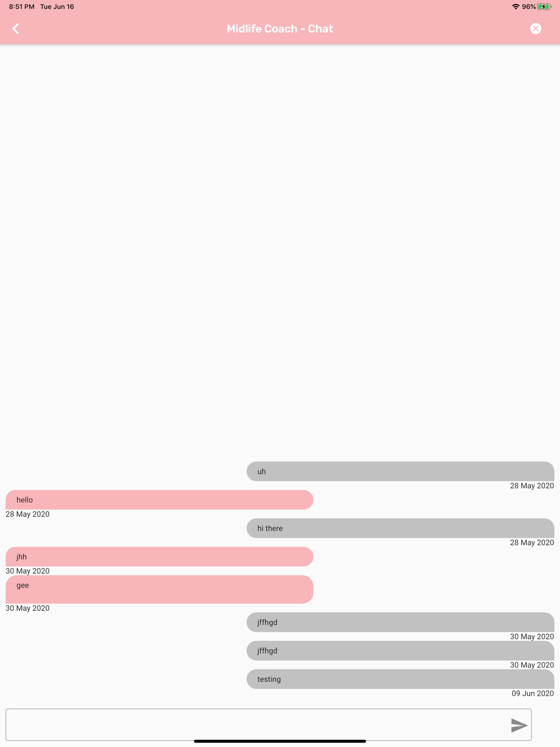Tap the "jhh" message bubble
The image size is (560, 747).
159,557
